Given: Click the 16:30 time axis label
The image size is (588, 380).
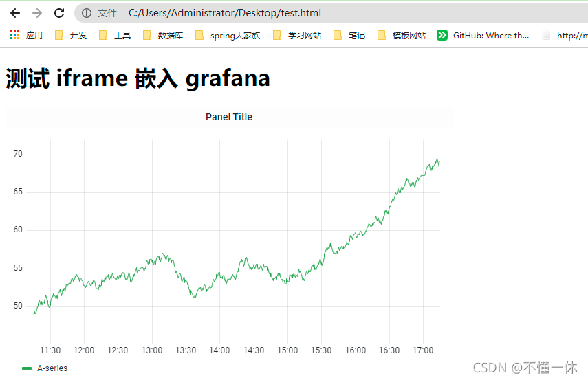Looking at the screenshot, I should (389, 350).
